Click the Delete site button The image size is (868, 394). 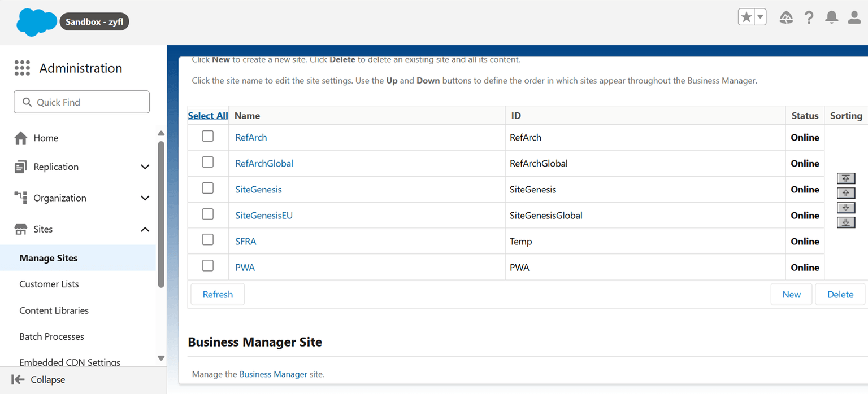[840, 294]
